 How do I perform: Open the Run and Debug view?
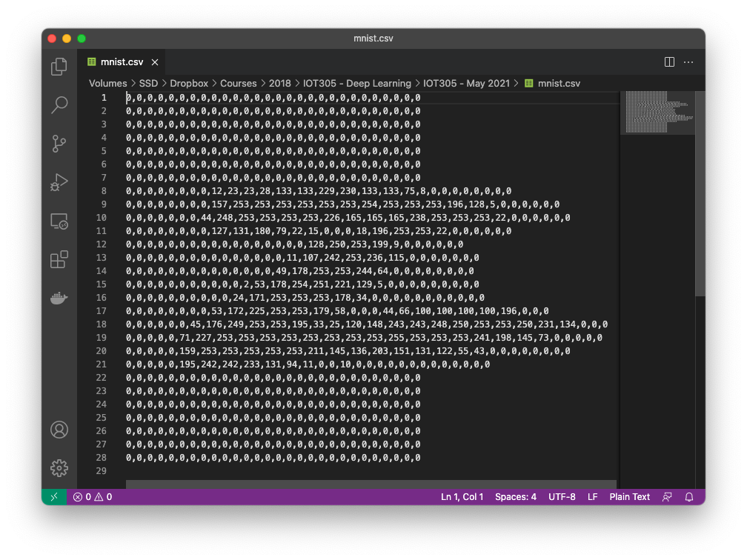tap(59, 182)
